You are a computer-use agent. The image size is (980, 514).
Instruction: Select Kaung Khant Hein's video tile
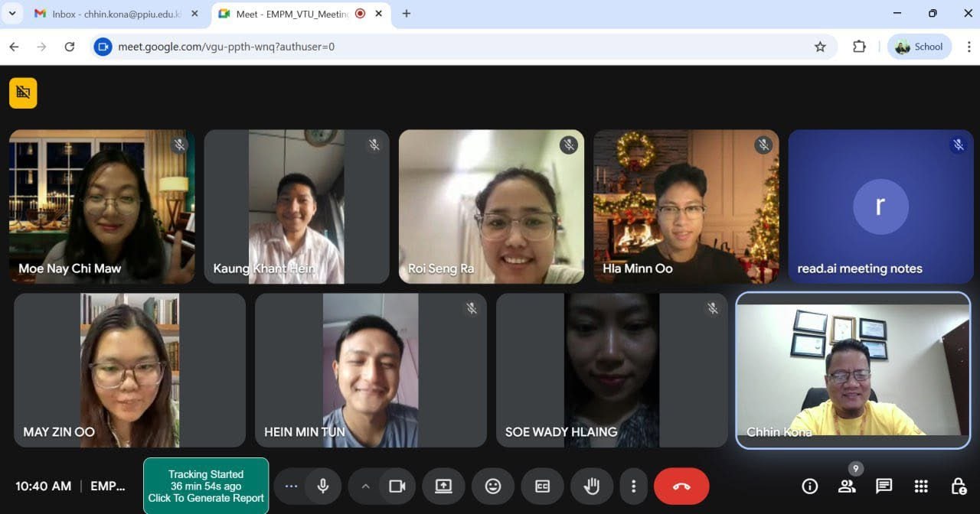(297, 207)
